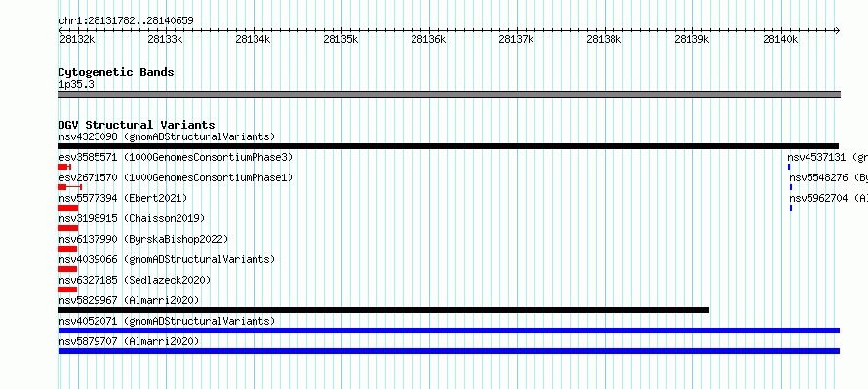Open nsv5879707 Almarri2020 variant label
This screenshot has height=389, width=868.
click(x=129, y=341)
